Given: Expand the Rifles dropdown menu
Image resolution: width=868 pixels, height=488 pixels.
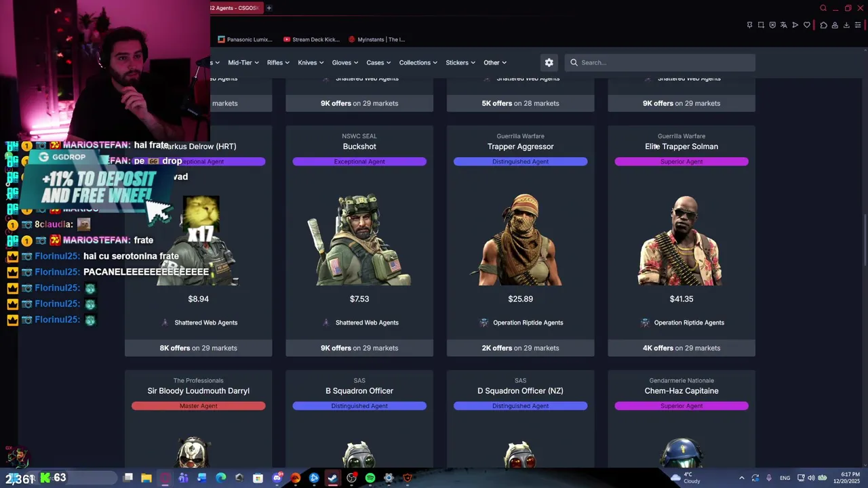Looking at the screenshot, I should [x=278, y=62].
